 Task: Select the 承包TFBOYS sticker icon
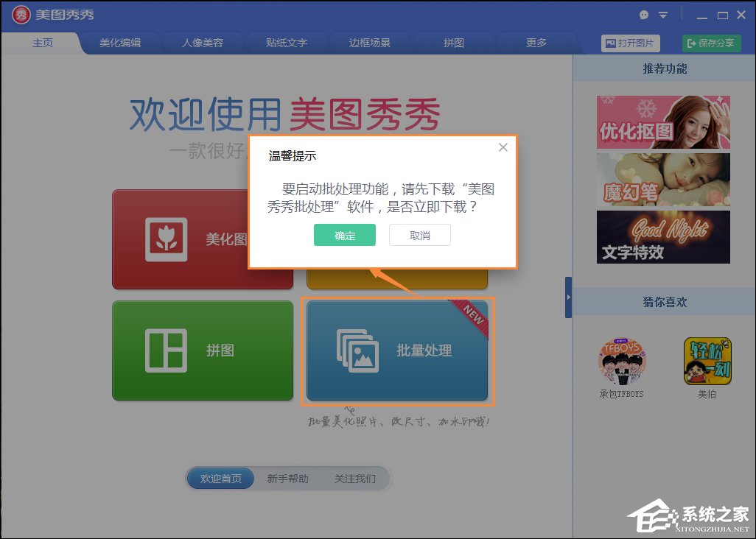[x=623, y=361]
